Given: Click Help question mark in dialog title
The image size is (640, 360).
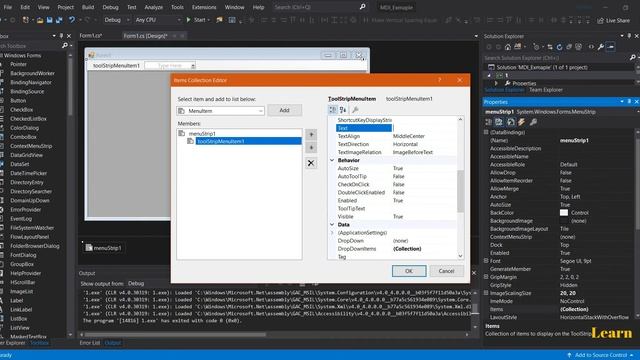Looking at the screenshot, I should (x=440, y=80).
